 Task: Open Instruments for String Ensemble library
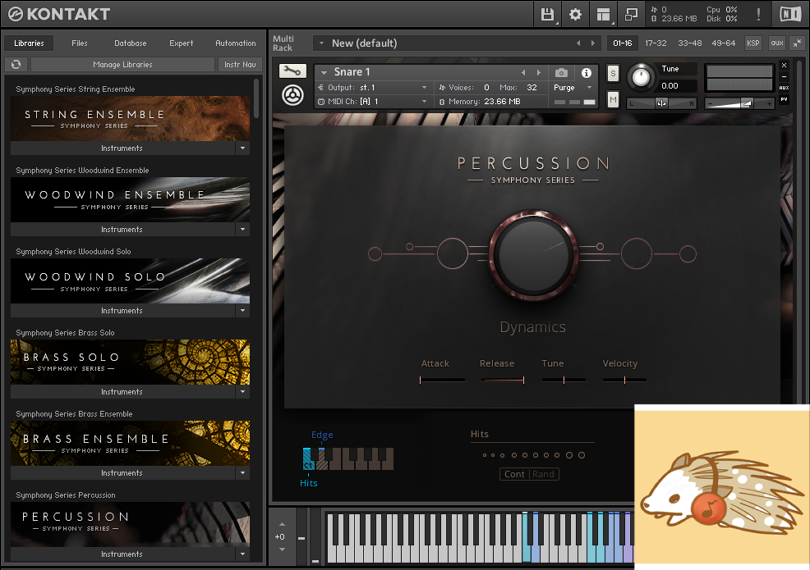(123, 148)
